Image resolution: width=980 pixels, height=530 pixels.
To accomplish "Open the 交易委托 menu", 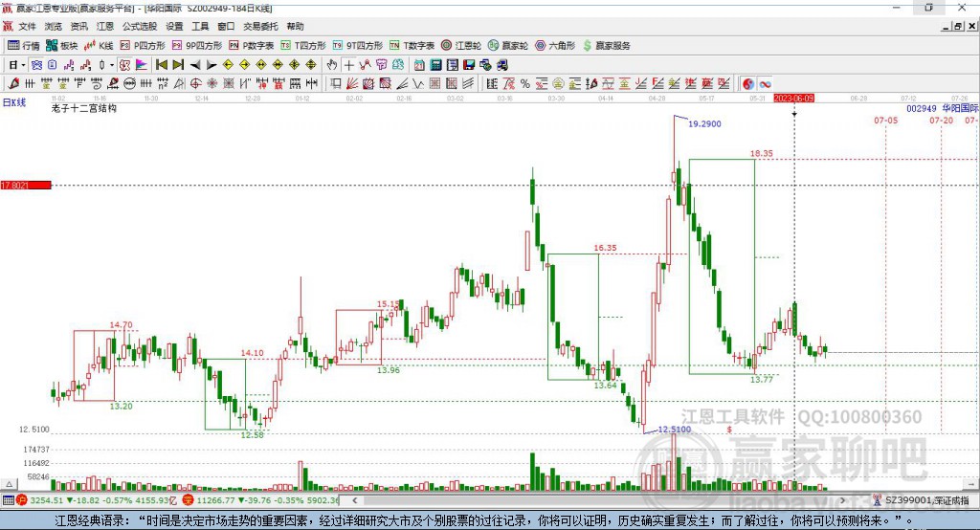I will point(260,26).
